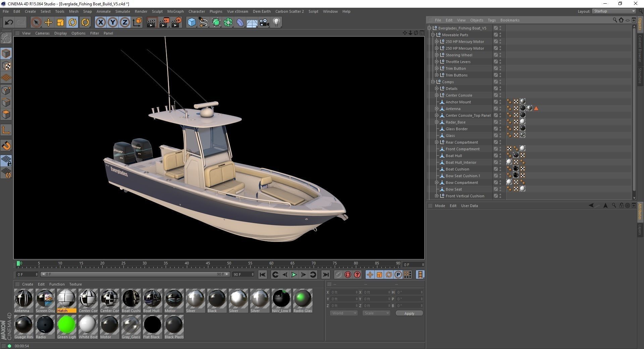
Task: Expand Throttle Levers group
Action: pyautogui.click(x=437, y=62)
